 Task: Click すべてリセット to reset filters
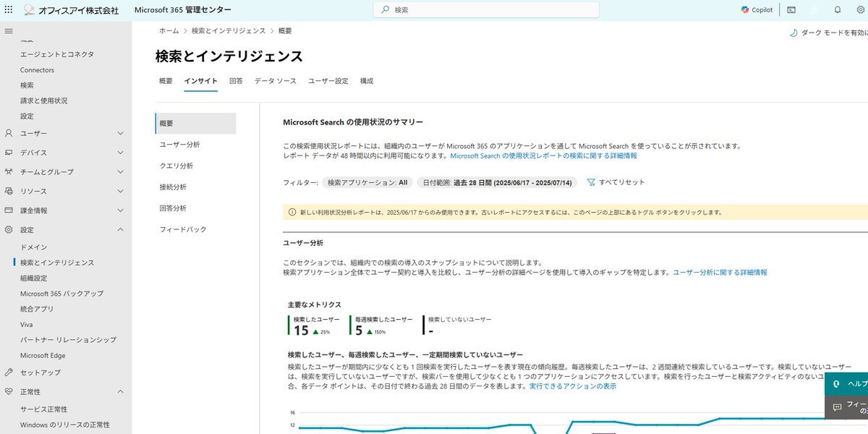622,182
